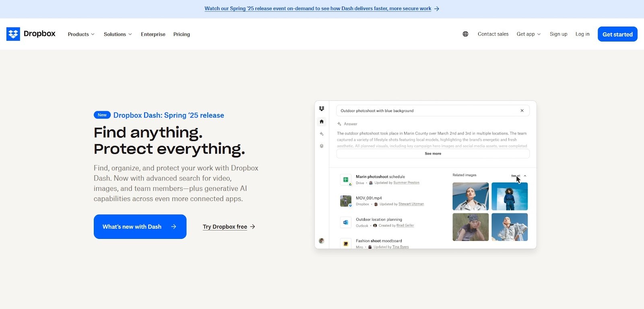This screenshot has width=644, height=309.
Task: Click the arrow icon in the top banner
Action: click(x=437, y=8)
